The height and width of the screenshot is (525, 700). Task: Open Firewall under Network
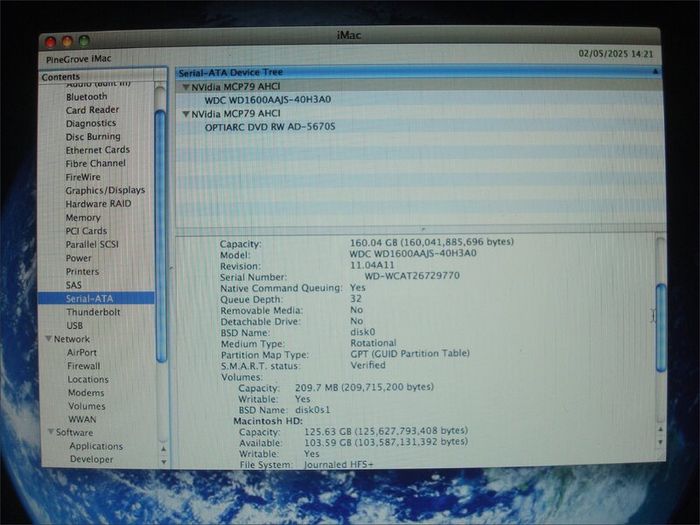tap(83, 366)
